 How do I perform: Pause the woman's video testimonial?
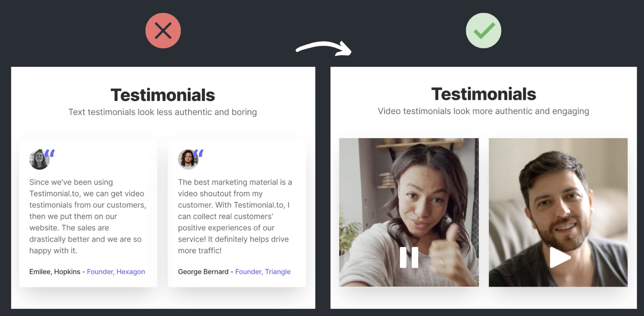(x=409, y=257)
